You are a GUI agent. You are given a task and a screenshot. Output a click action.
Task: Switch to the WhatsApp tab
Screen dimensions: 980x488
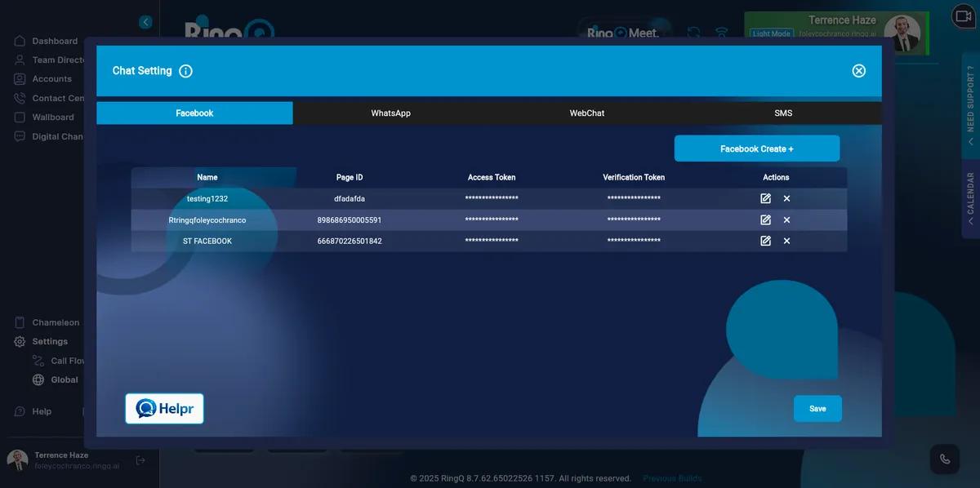391,113
